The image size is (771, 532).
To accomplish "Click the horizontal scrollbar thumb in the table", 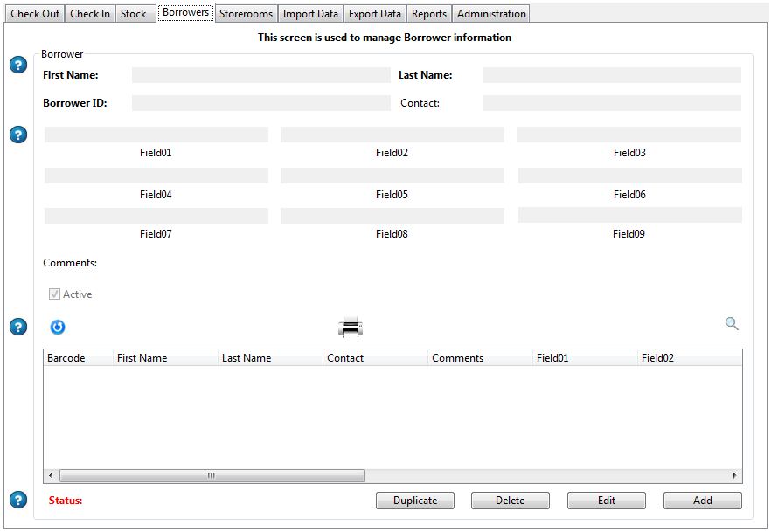I will click(x=212, y=476).
